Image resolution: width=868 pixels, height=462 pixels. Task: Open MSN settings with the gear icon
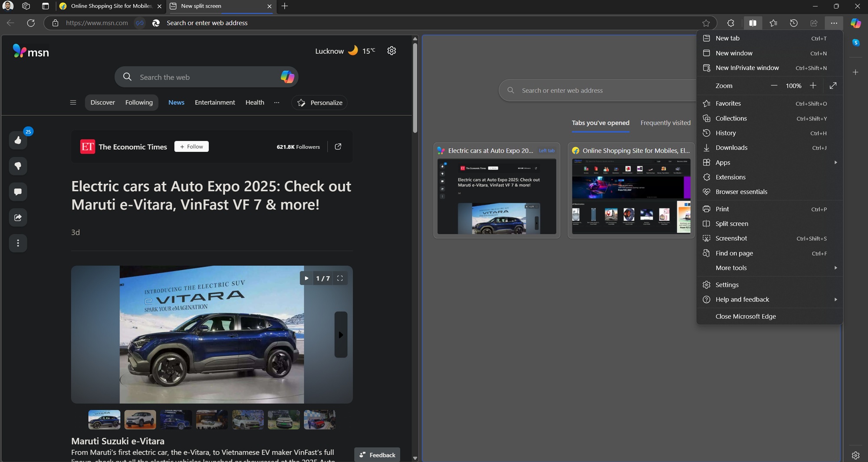click(x=391, y=51)
